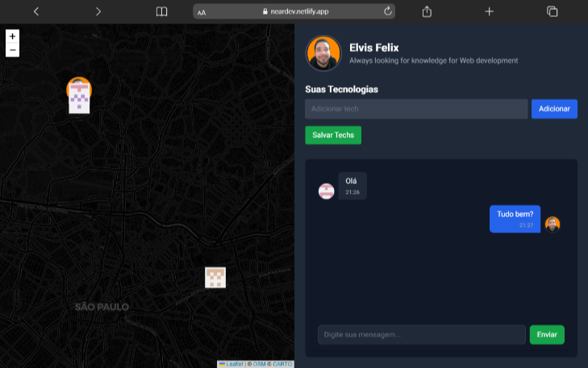
Task: Click the green Salvar Techs button
Action: point(333,135)
